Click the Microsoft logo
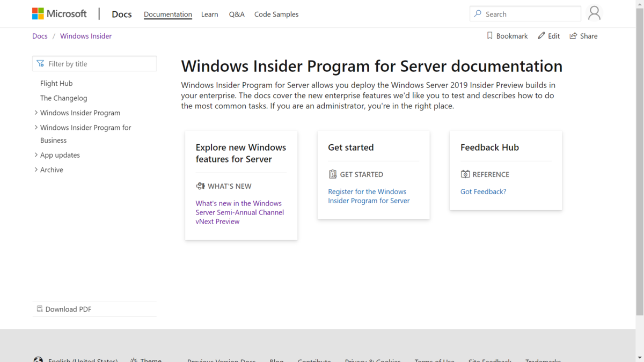This screenshot has height=362, width=644. click(59, 14)
